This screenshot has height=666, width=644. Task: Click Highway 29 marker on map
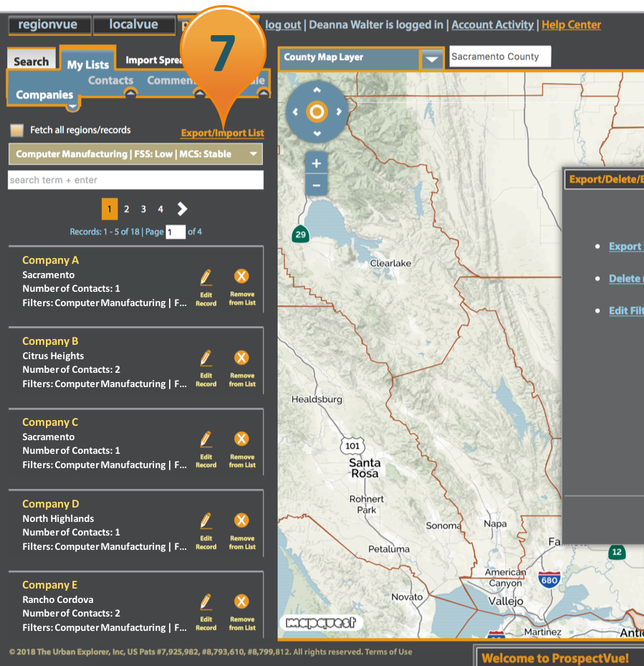[301, 234]
